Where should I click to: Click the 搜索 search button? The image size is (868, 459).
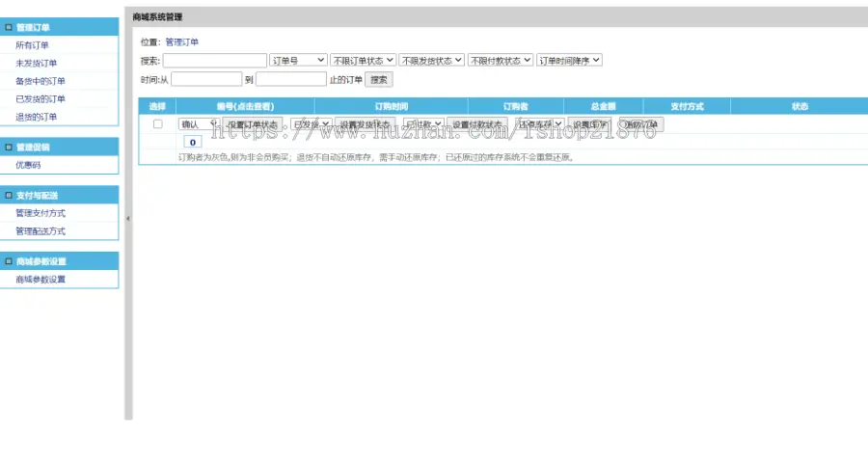pyautogui.click(x=379, y=80)
